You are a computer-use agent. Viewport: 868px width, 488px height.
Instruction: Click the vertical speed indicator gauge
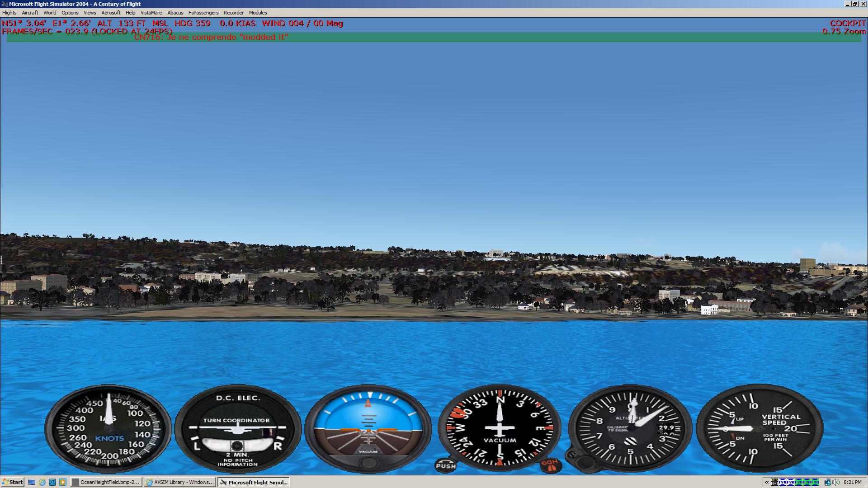pos(759,427)
